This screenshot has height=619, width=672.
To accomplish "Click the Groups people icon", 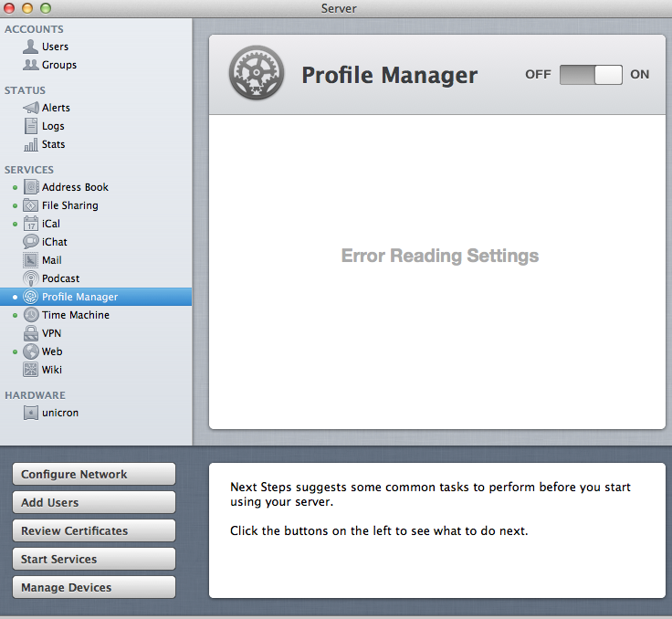I will click(30, 65).
